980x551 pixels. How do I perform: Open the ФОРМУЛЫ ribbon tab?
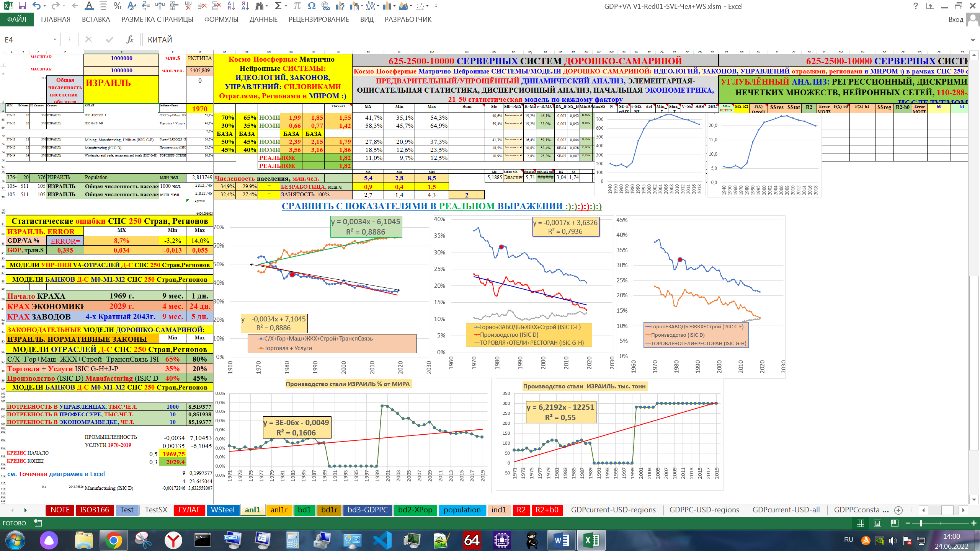pos(221,20)
